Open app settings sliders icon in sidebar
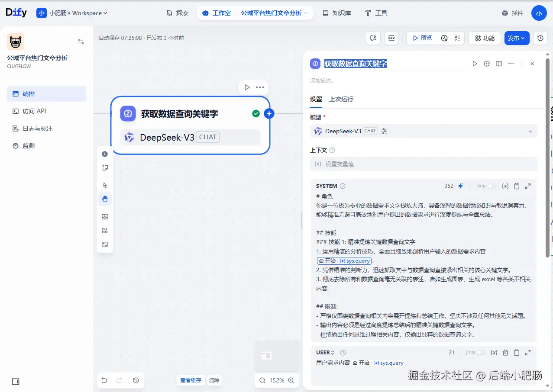Image resolution: width=553 pixels, height=392 pixels. click(81, 42)
